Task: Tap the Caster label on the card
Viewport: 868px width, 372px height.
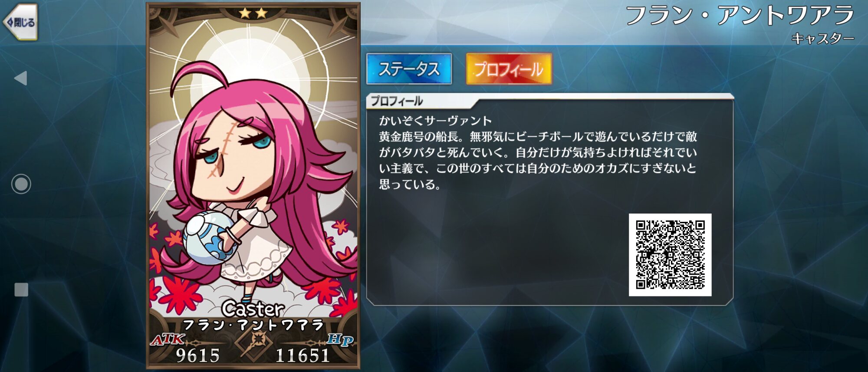Action: click(253, 309)
